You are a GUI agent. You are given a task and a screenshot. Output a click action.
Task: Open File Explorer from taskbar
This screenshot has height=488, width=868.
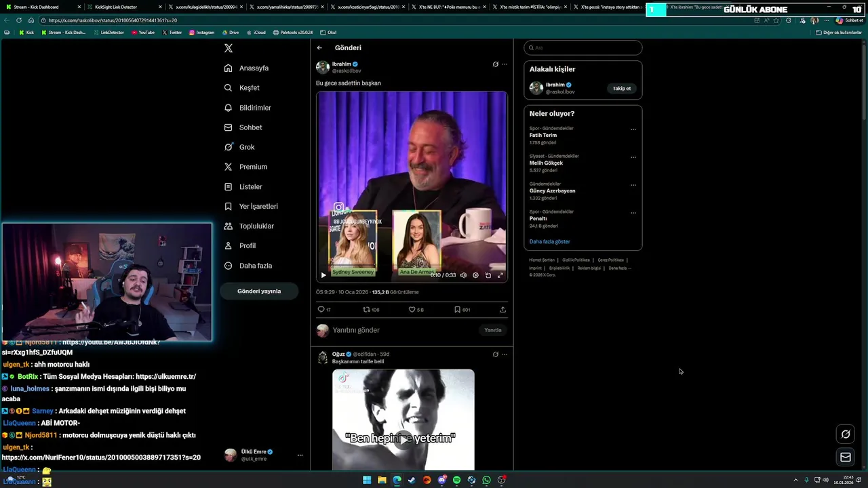(382, 480)
